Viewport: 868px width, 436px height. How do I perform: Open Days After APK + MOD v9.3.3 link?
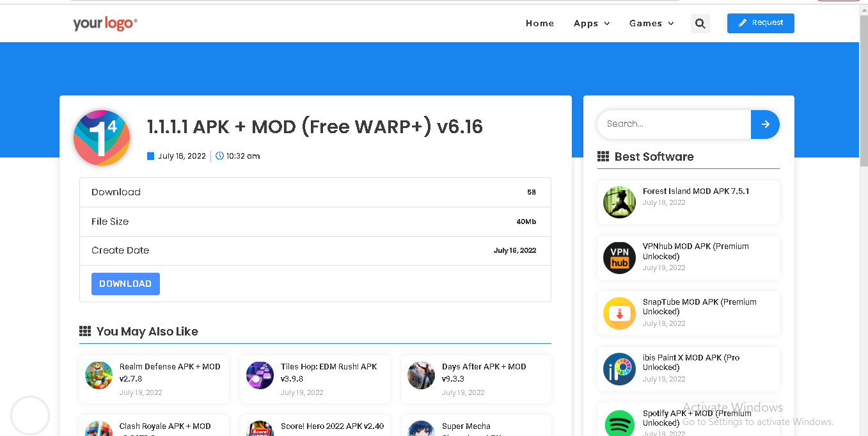484,373
